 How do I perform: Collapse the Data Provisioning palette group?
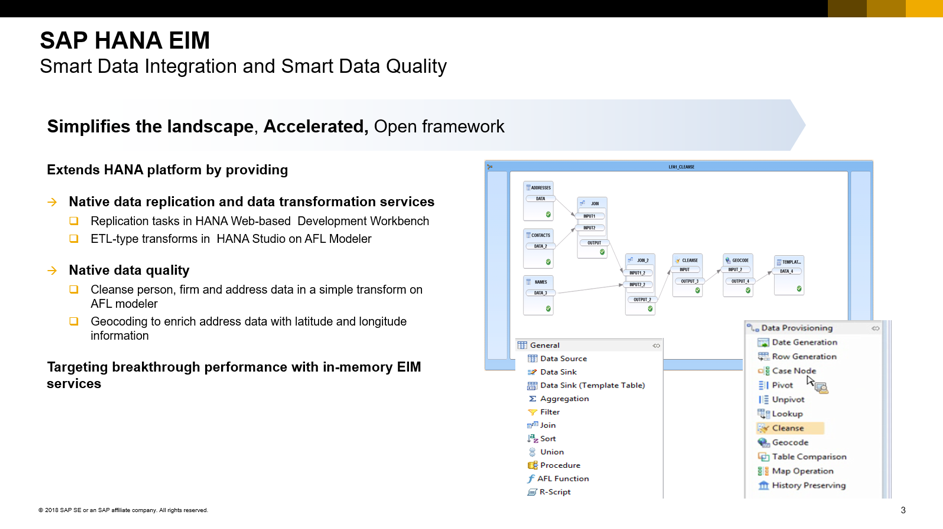click(x=875, y=328)
